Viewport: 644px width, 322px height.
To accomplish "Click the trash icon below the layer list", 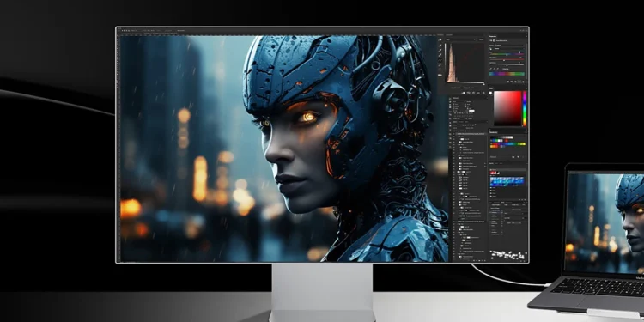I will click(485, 260).
